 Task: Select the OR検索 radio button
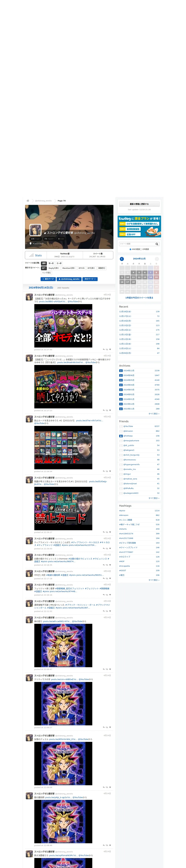click(x=141, y=249)
